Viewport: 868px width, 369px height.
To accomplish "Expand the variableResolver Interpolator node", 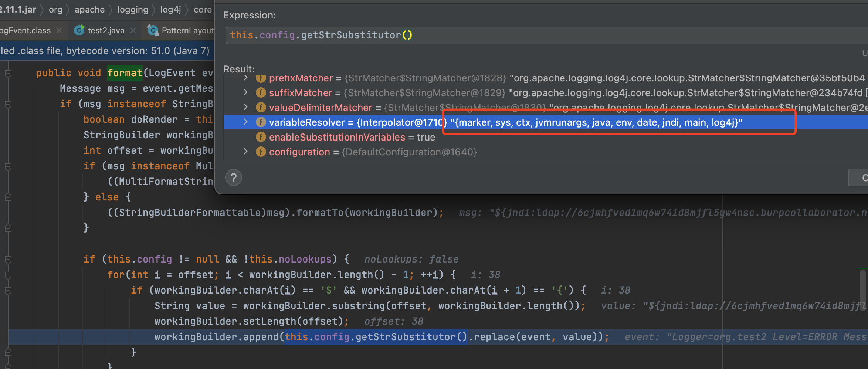I will 245,122.
